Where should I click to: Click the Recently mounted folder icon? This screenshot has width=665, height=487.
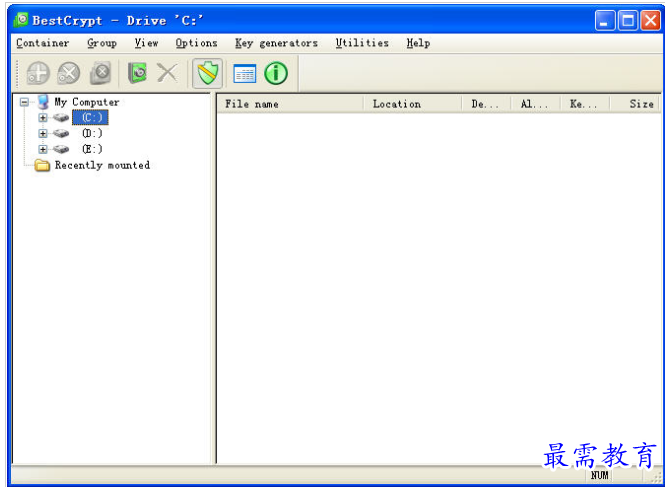(42, 165)
